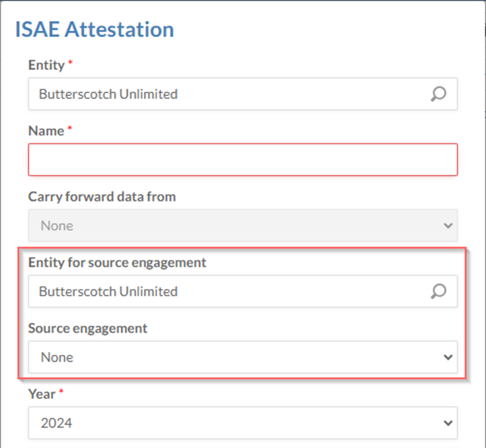
Task: Click the Year field label
Action: click(42, 394)
